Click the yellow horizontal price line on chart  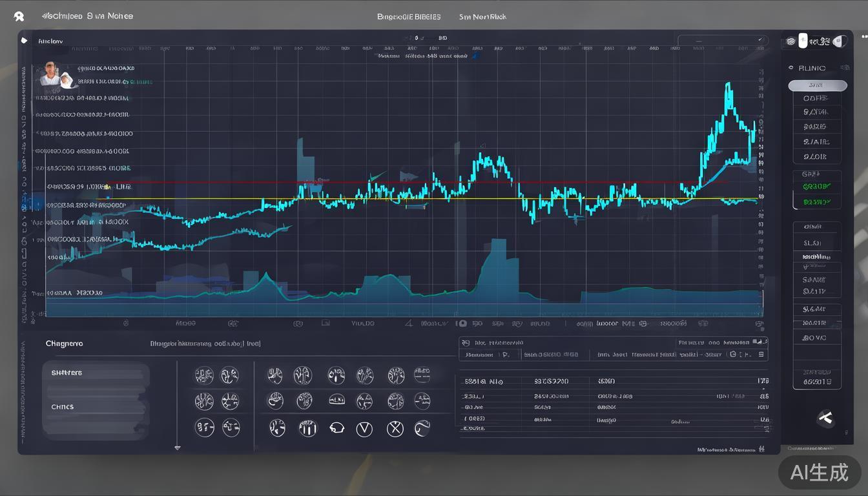pos(387,199)
